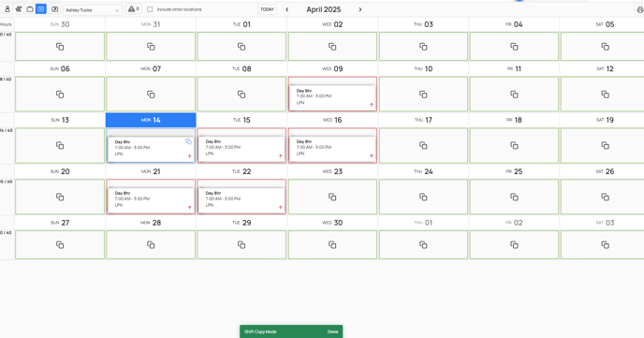The width and height of the screenshot is (644, 338).
Task: Click copy icon on Saturday 12
Action: tap(605, 95)
